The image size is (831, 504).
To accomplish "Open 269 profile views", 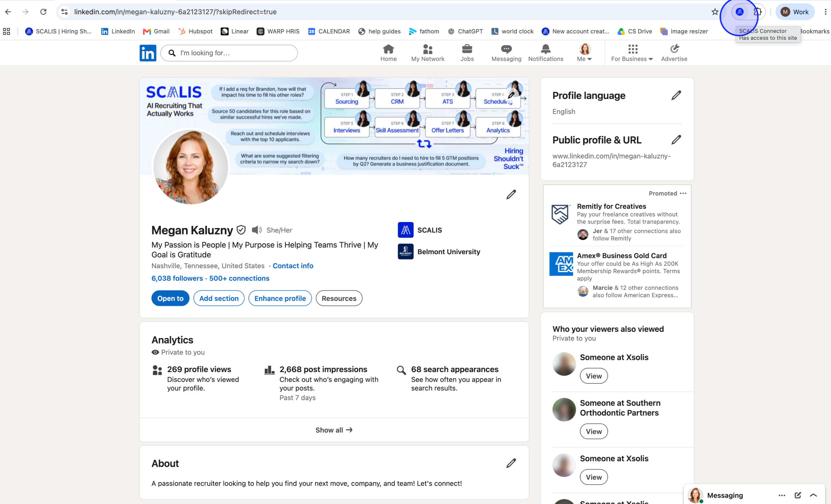I will tap(199, 369).
